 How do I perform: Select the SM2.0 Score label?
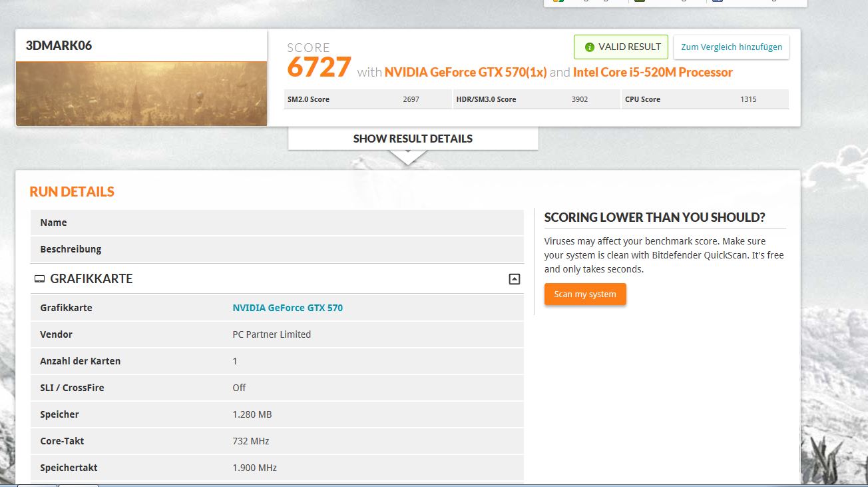pos(308,99)
